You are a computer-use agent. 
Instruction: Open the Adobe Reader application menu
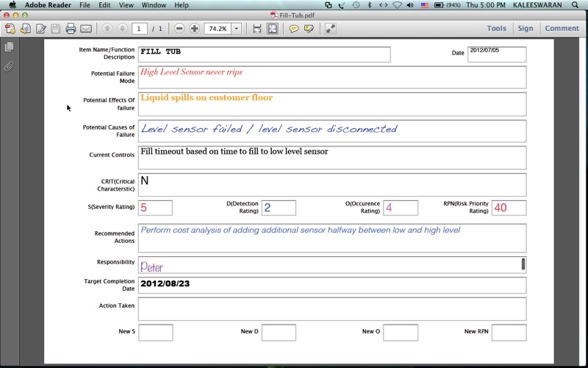(48, 5)
